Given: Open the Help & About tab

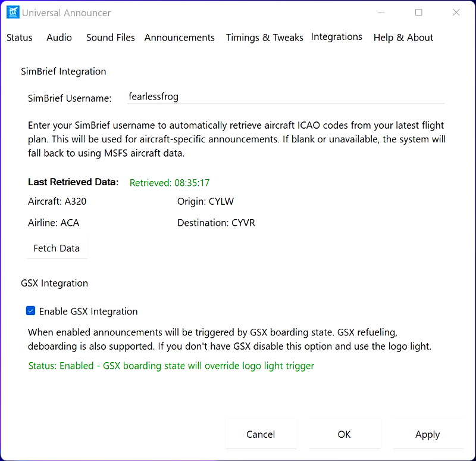Looking at the screenshot, I should point(403,38).
